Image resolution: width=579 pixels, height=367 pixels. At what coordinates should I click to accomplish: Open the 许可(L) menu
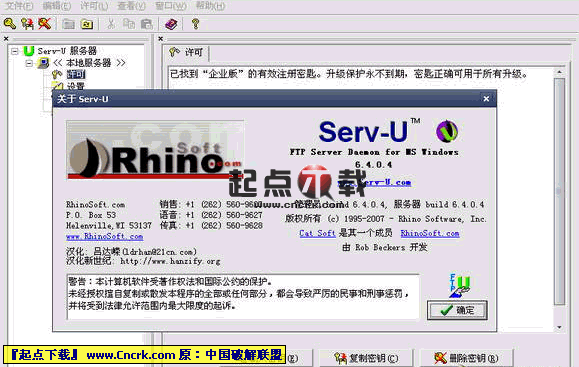point(94,6)
